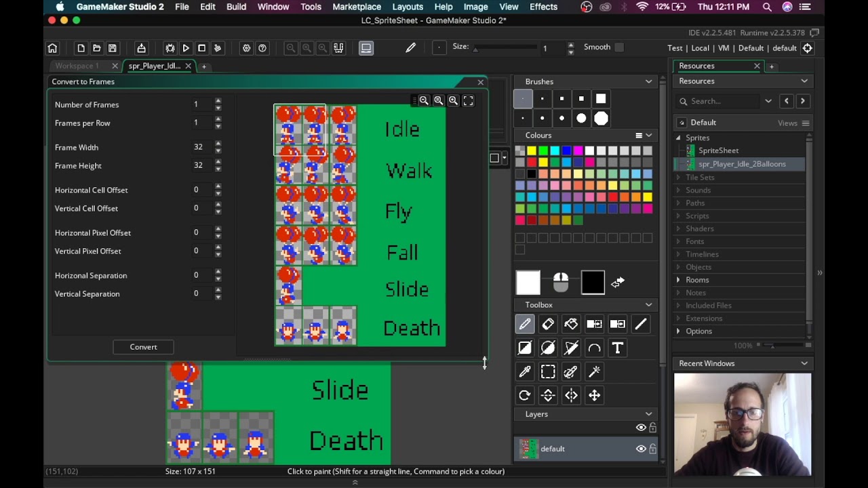Screen dimensions: 868x488
Task: Open the Image menu
Action: pos(475,7)
